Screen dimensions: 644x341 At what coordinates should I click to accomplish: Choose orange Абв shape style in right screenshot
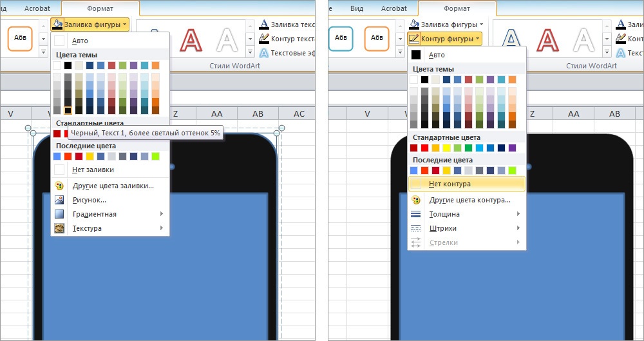click(377, 39)
